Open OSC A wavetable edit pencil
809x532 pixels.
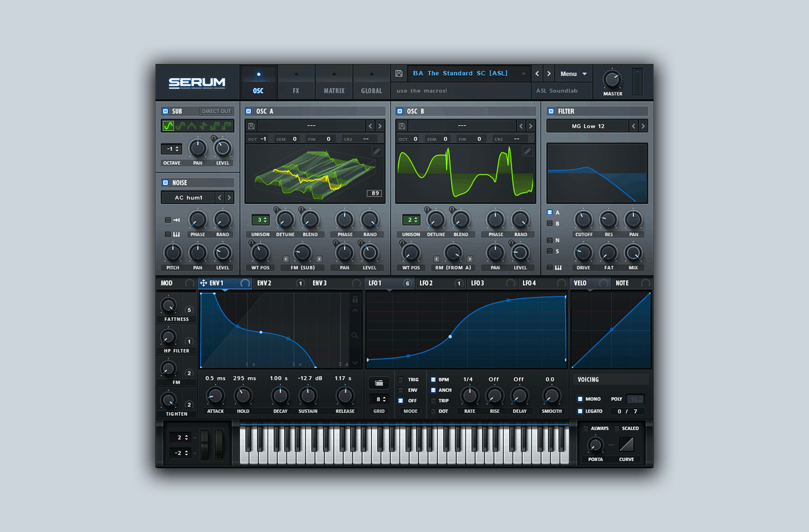(377, 151)
